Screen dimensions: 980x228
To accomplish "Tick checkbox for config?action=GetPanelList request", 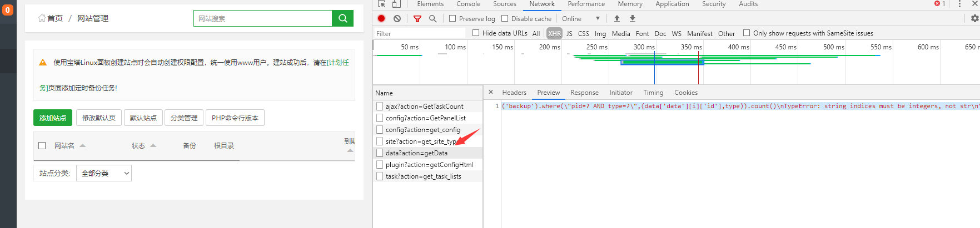I will (x=380, y=118).
